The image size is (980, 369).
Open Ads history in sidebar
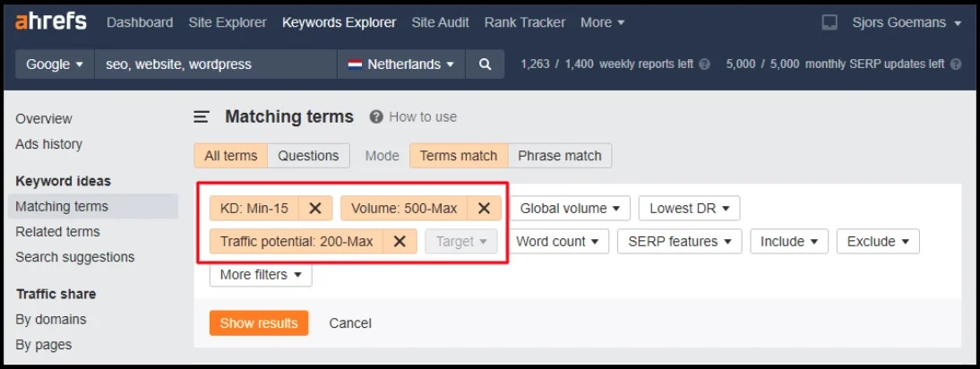[48, 144]
